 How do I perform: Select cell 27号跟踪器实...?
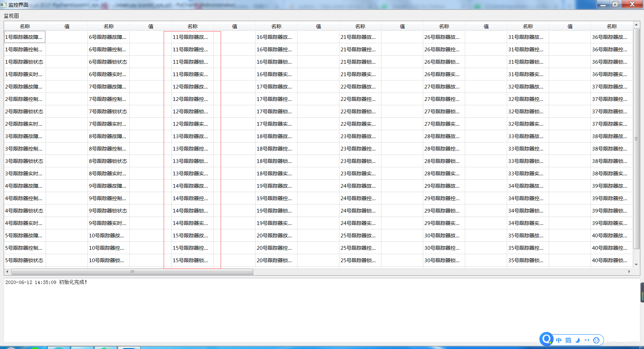444,124
